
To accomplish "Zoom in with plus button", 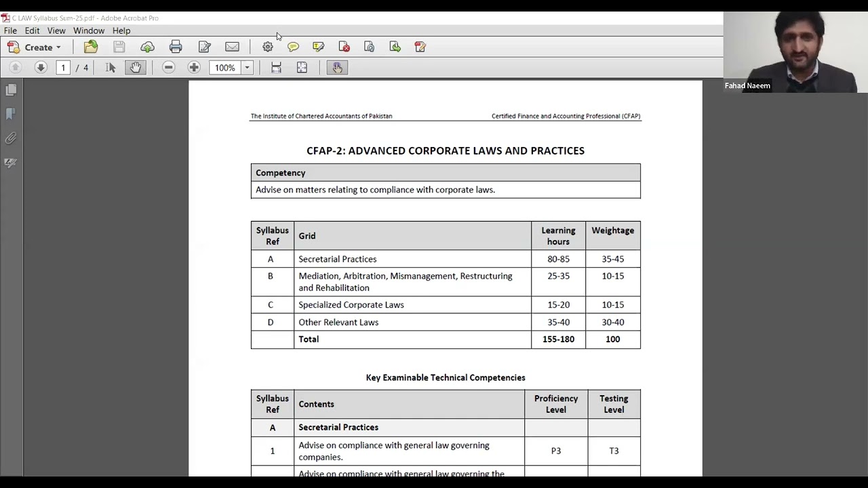I will [194, 68].
